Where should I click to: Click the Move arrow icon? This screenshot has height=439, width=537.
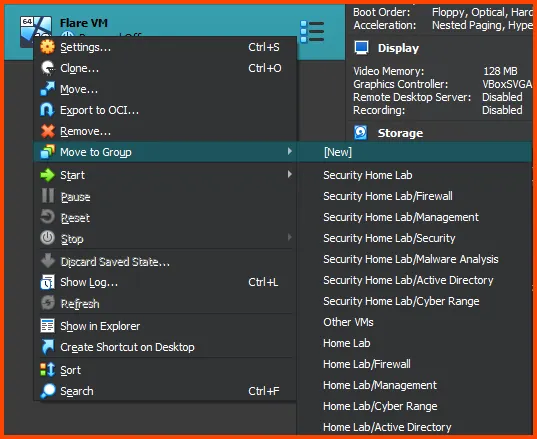[47, 89]
